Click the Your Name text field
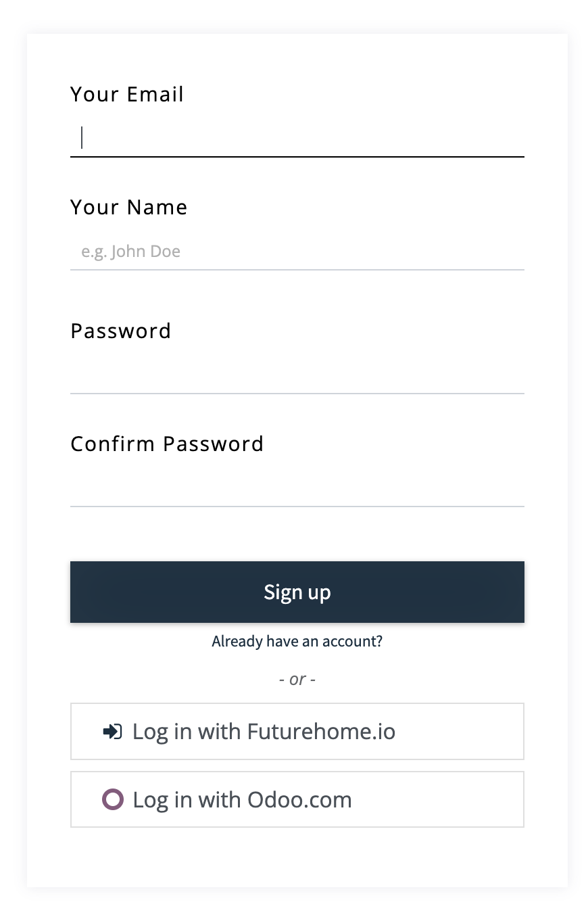This screenshot has width=588, height=917. [297, 252]
